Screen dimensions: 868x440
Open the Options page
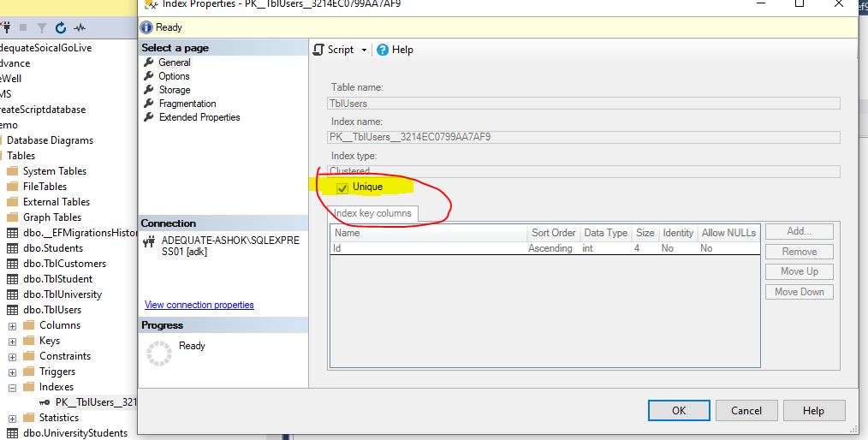pos(174,76)
